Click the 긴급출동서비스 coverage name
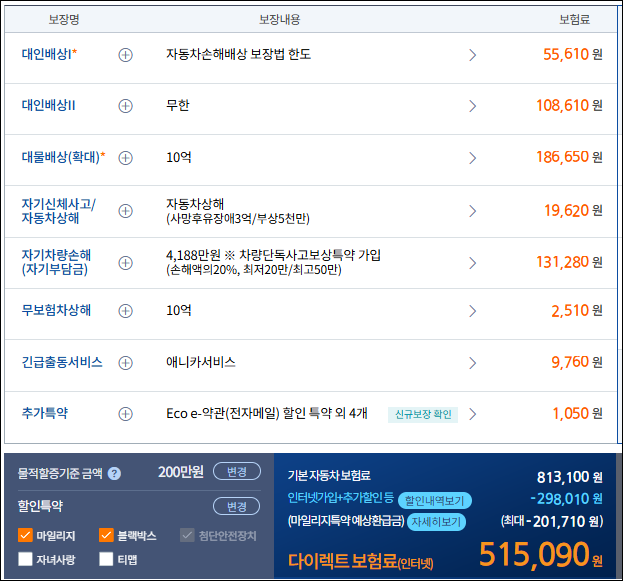Image resolution: width=623 pixels, height=581 pixels. pos(62,362)
